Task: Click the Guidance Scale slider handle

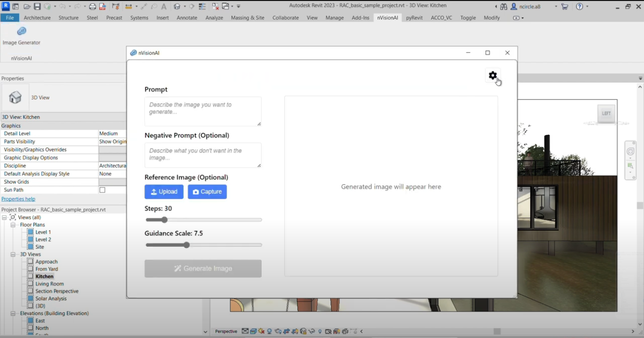Action: click(187, 245)
